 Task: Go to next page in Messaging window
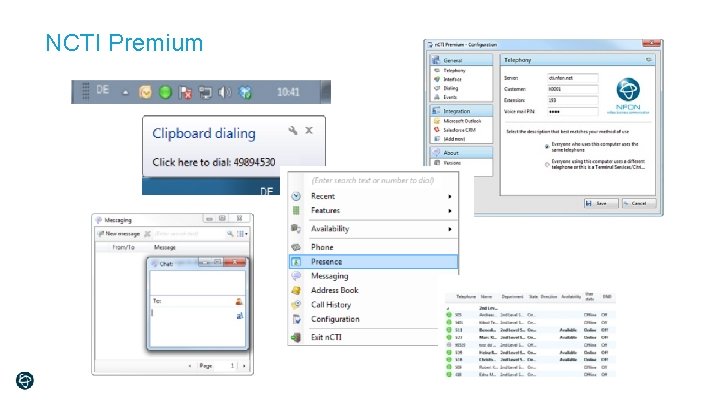pos(244,366)
